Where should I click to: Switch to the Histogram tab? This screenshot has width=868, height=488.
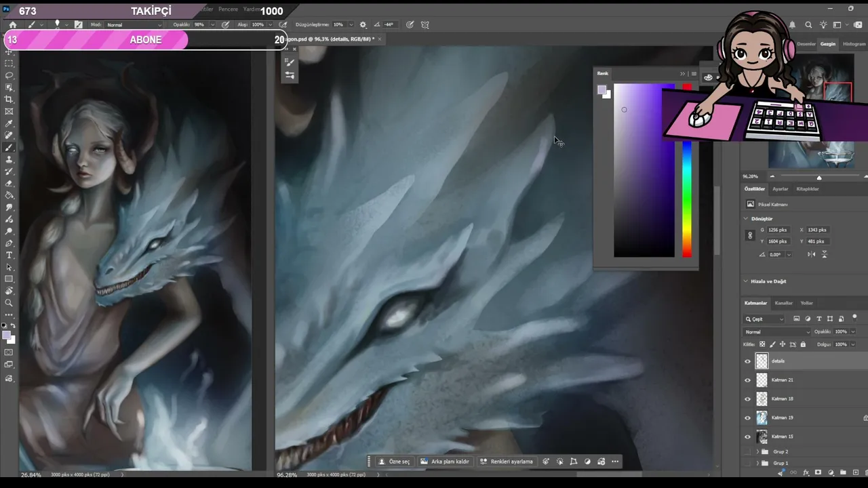coord(854,44)
